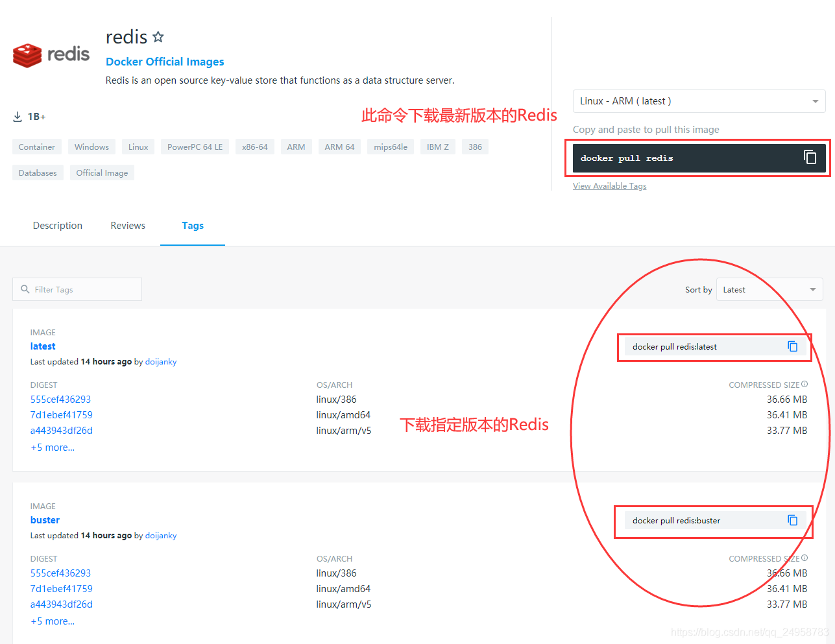The image size is (835, 644).
Task: Copy the docker pull redis command
Action: (810, 157)
